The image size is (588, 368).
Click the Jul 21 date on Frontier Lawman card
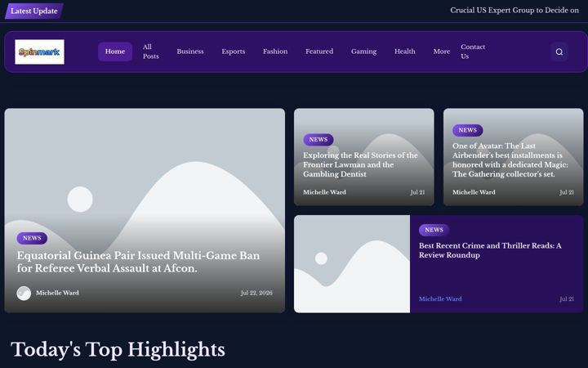tap(417, 192)
